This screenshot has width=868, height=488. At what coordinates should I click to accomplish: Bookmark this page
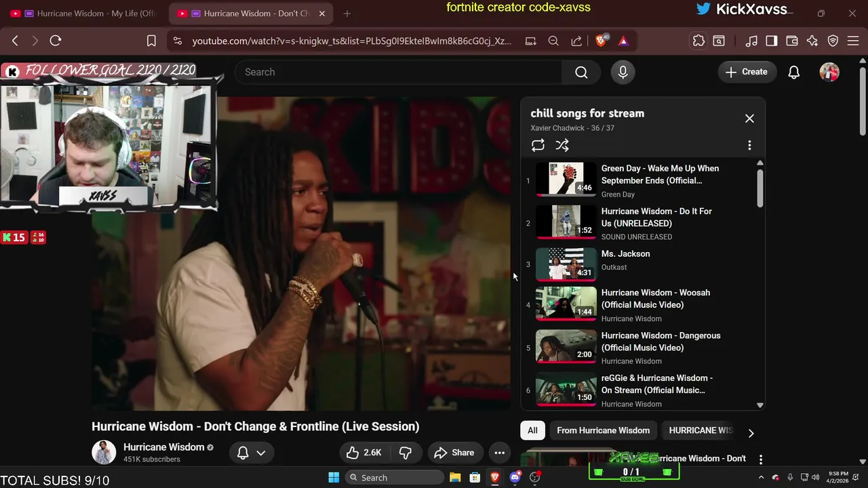tap(151, 41)
